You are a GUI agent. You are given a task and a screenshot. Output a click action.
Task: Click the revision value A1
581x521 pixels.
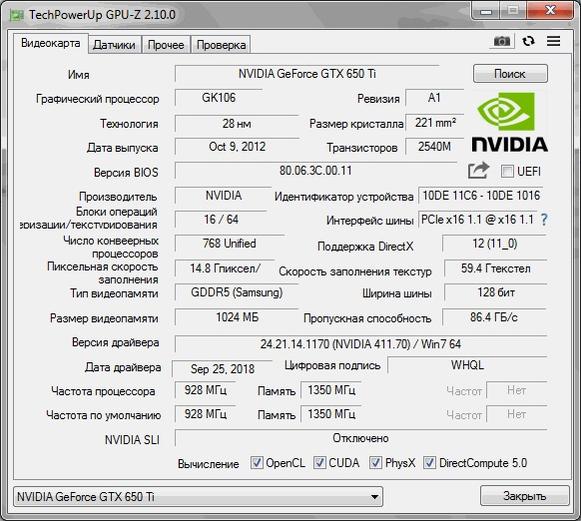point(434,98)
